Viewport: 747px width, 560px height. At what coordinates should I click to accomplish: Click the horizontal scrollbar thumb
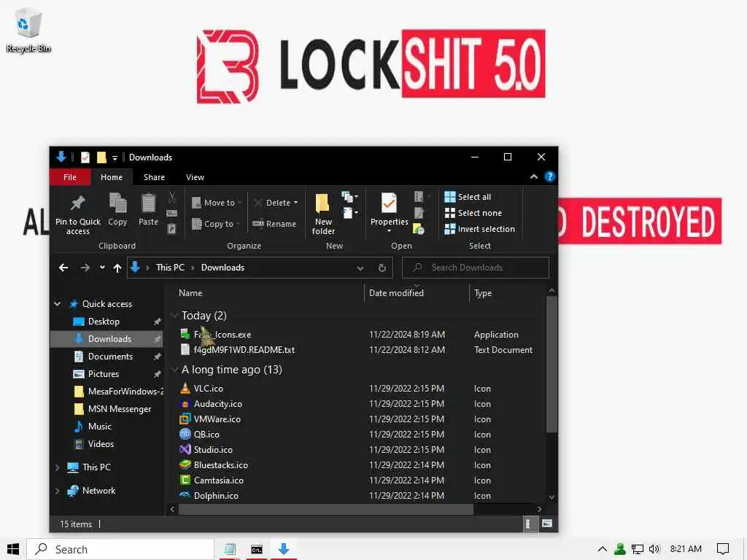[326, 509]
